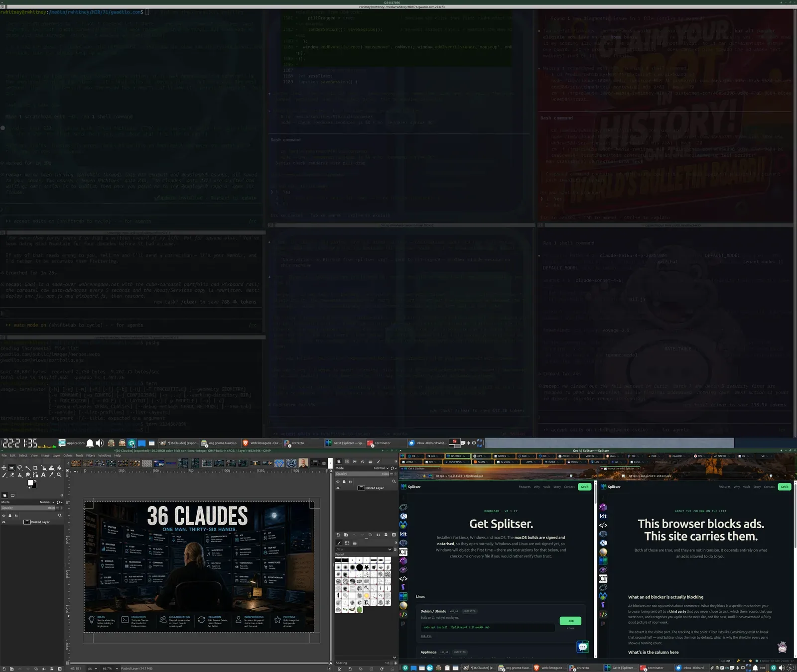Image resolution: width=797 pixels, height=672 pixels.
Task: Select the Zoom magnifier tool in GIMP
Action: coord(59,475)
